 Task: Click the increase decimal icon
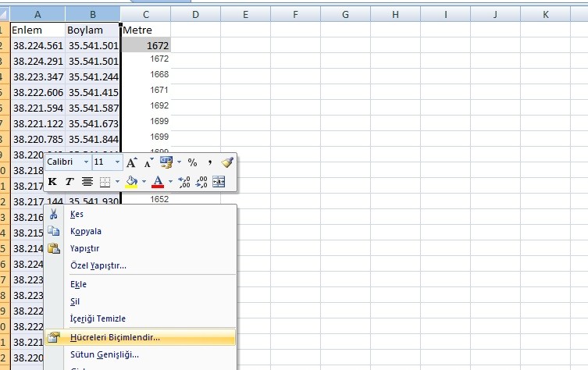pos(184,182)
